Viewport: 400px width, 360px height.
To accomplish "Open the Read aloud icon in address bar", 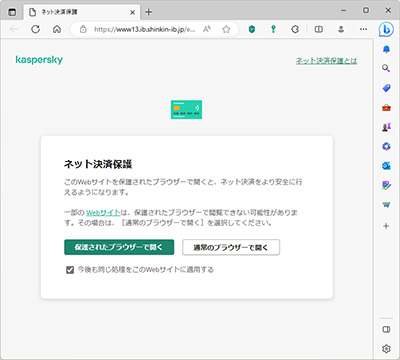I will click(x=207, y=29).
